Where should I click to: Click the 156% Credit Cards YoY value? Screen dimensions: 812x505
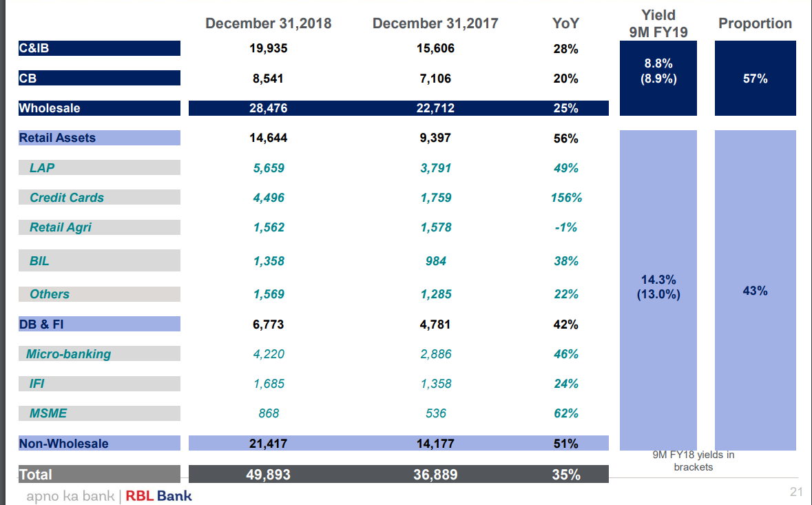click(x=566, y=198)
